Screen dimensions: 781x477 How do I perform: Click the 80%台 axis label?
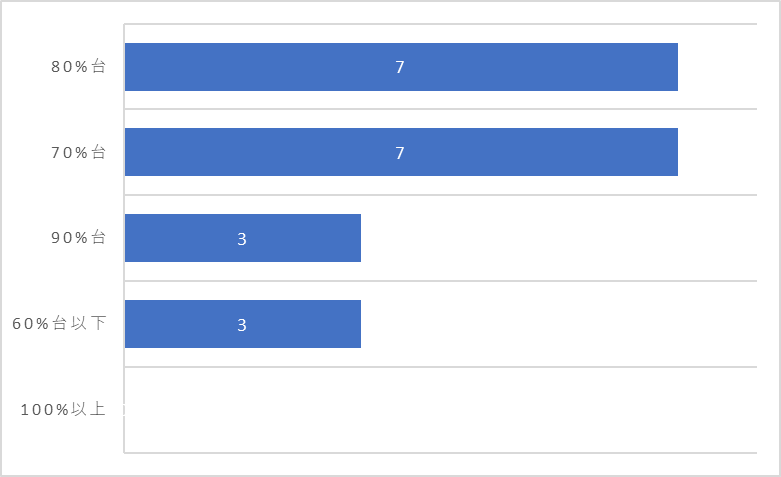click(x=78, y=66)
